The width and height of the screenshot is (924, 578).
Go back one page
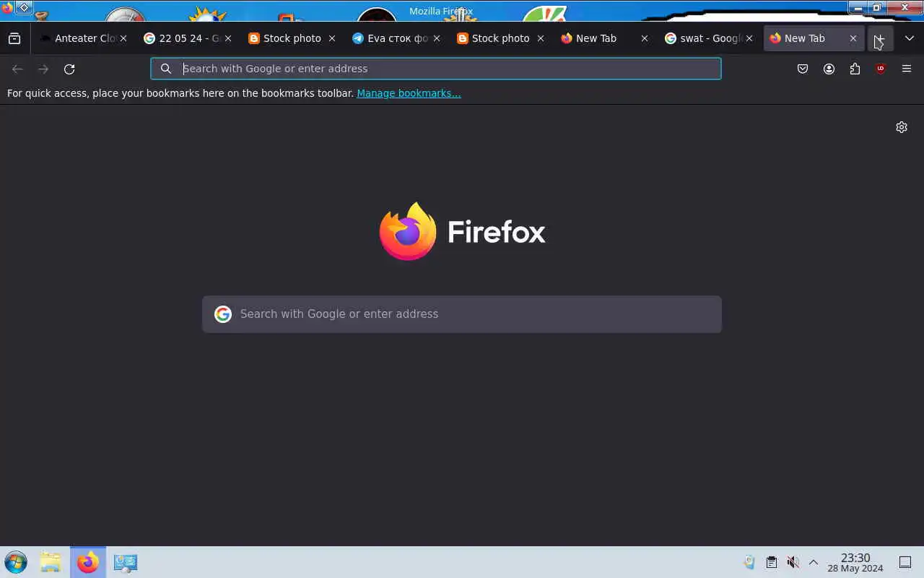(17, 69)
